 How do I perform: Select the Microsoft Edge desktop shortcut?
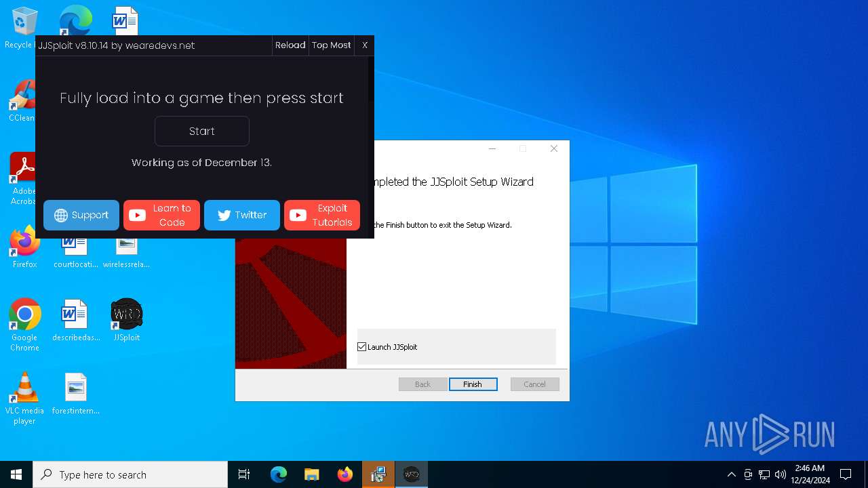pyautogui.click(x=75, y=20)
